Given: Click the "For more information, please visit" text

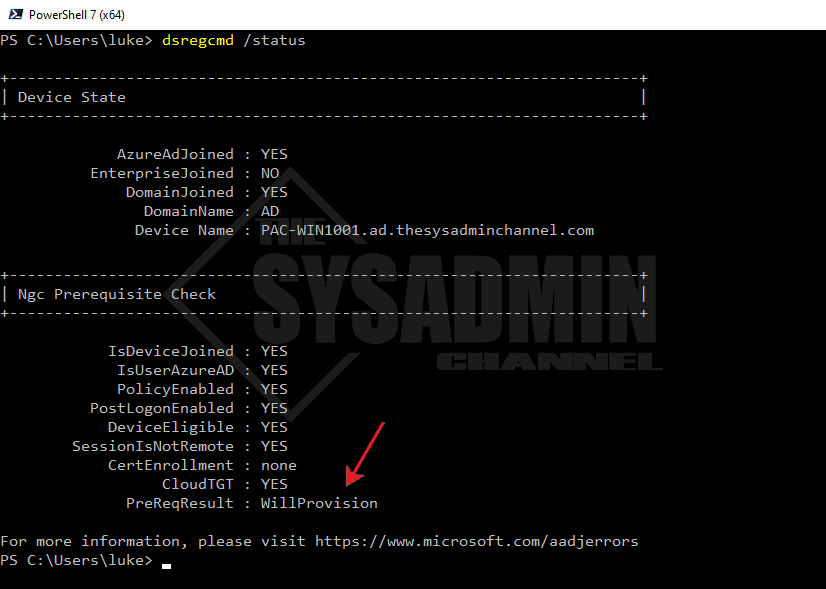Looking at the screenshot, I should point(153,542).
